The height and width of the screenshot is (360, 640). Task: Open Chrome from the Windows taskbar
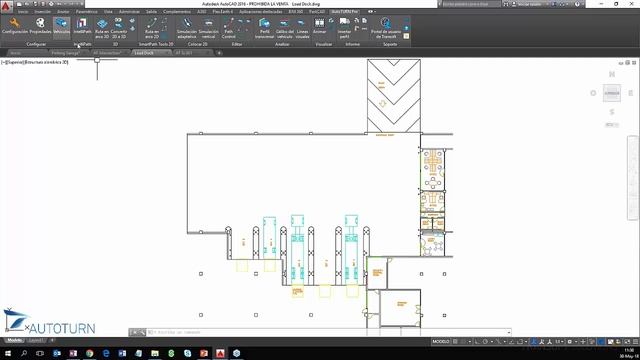pos(89,353)
